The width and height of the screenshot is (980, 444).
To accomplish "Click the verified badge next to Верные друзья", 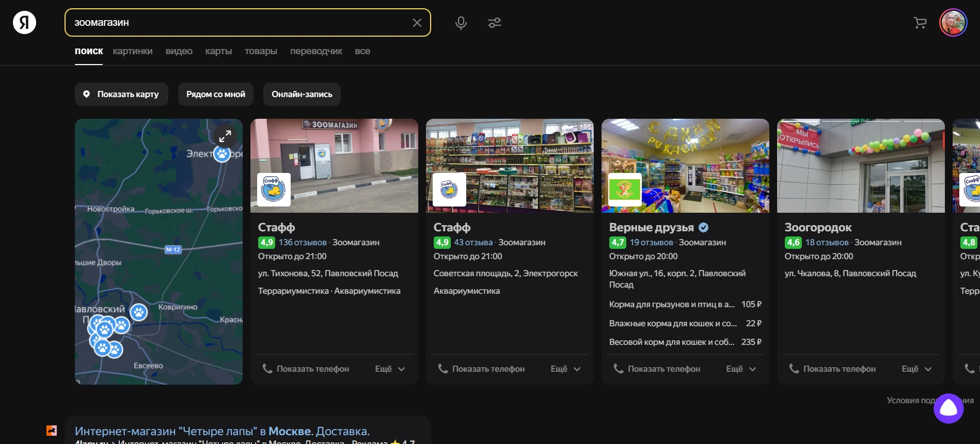I will point(703,227).
